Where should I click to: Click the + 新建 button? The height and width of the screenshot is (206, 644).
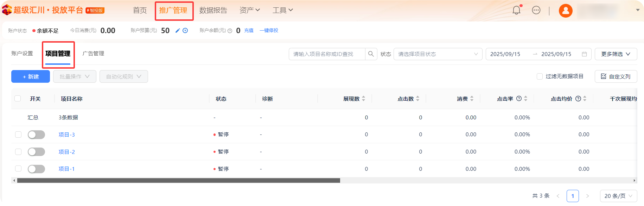(31, 76)
